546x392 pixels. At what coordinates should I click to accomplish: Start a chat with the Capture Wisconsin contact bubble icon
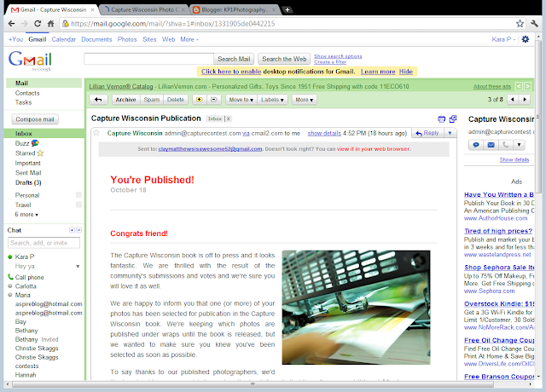(x=476, y=145)
